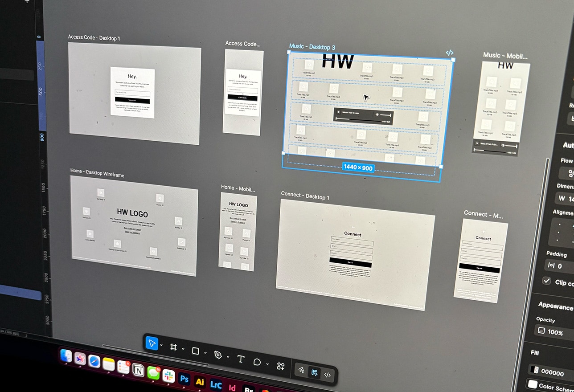Open the Comment tool
Image resolution: width=574 pixels, height=392 pixels.
[x=257, y=362]
